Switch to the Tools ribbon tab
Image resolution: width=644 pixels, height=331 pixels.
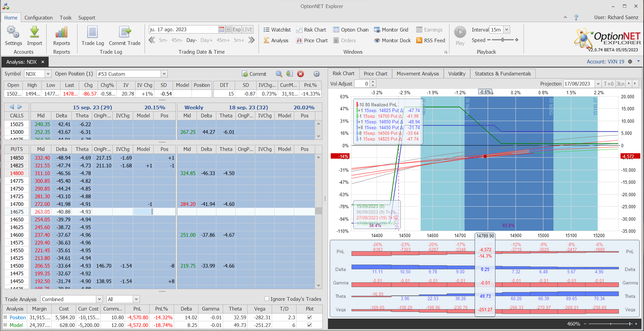[x=66, y=18]
